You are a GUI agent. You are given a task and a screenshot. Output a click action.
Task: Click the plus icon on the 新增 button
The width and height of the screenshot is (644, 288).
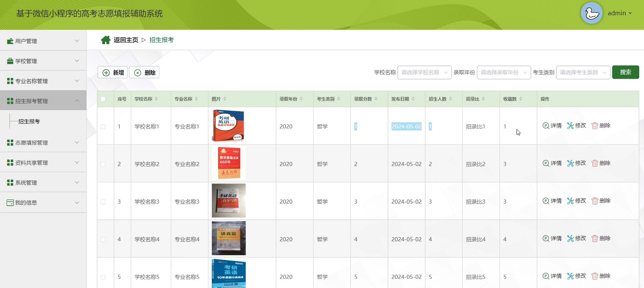[x=106, y=73]
